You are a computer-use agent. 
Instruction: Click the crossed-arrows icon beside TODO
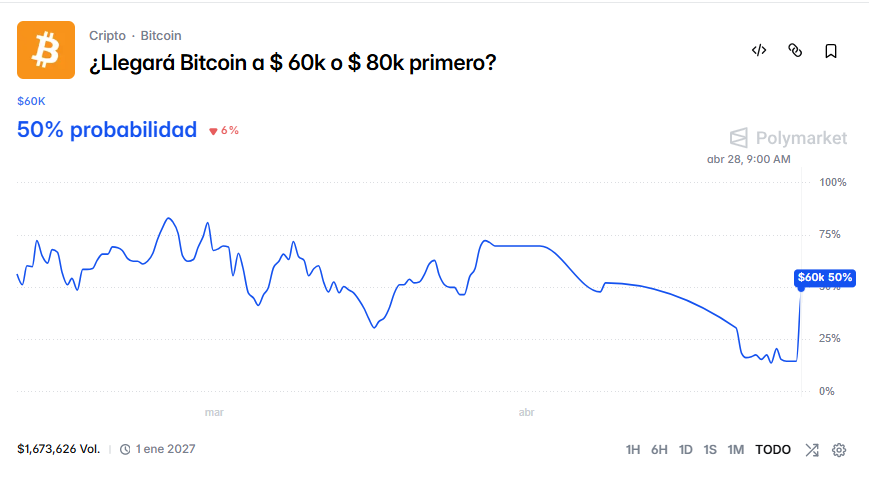[x=812, y=450]
